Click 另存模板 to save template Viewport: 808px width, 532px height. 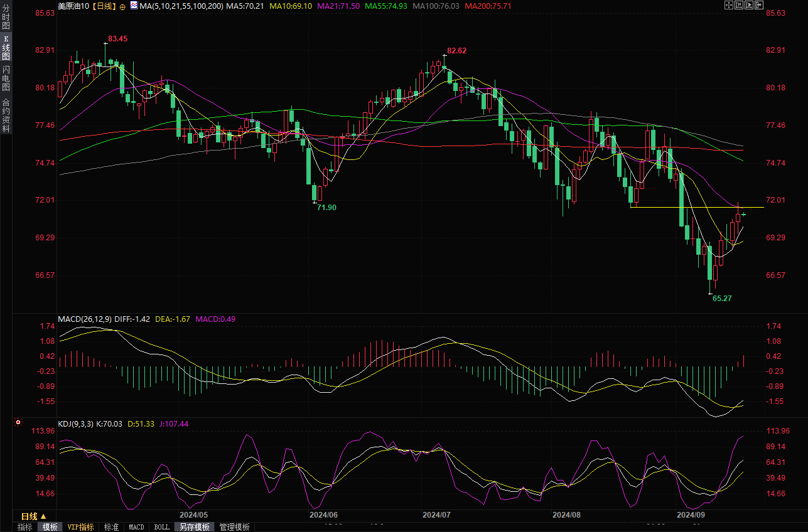click(x=194, y=527)
